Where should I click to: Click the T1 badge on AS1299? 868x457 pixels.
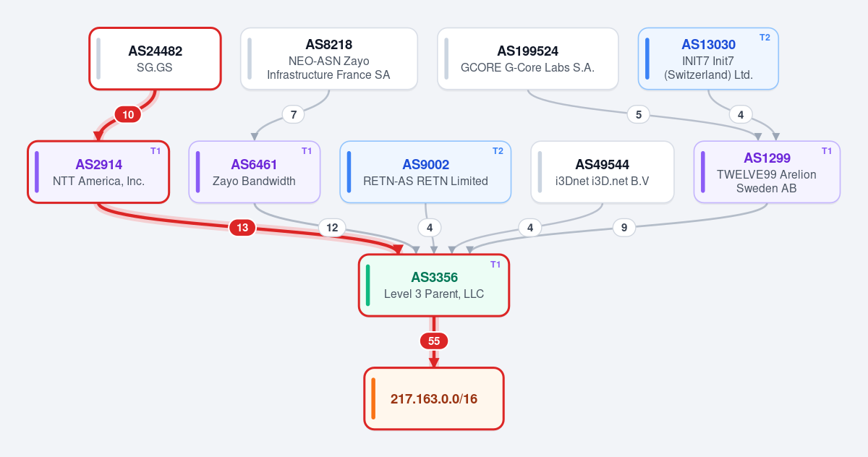[x=827, y=150]
